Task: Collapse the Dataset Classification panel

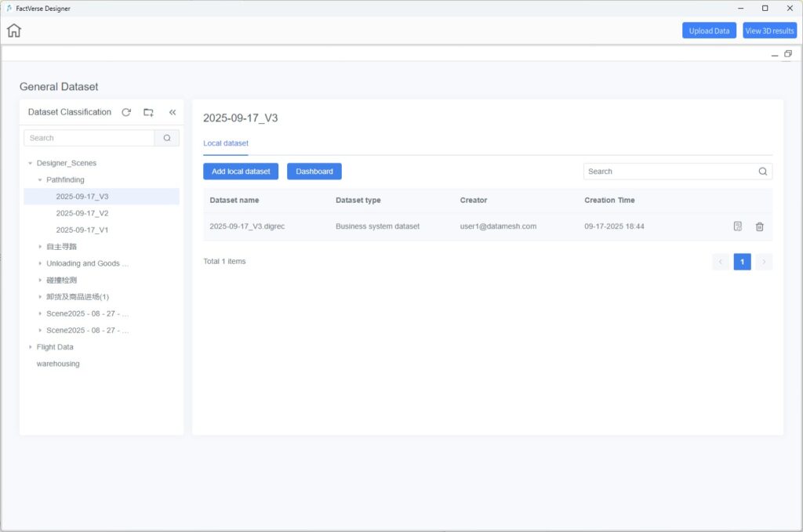Action: (x=173, y=112)
